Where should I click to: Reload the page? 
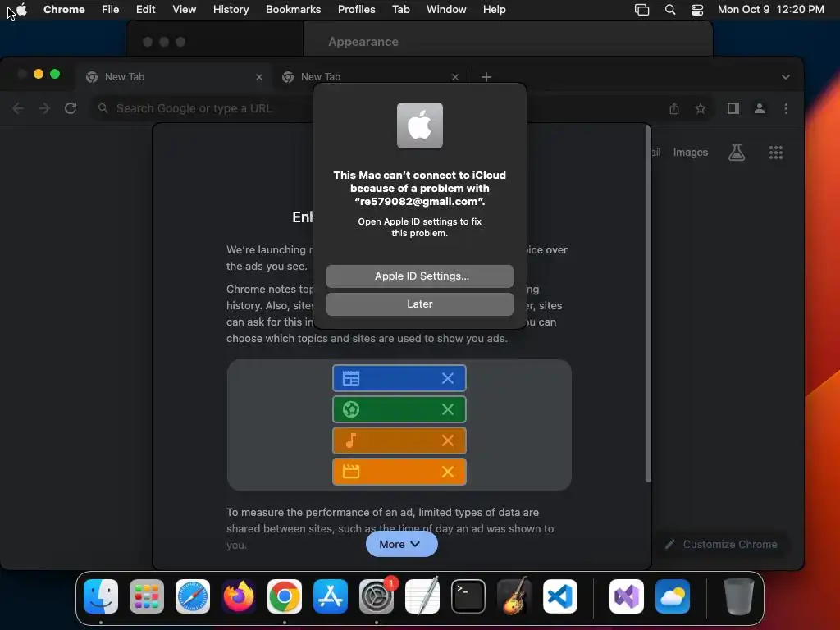(71, 108)
